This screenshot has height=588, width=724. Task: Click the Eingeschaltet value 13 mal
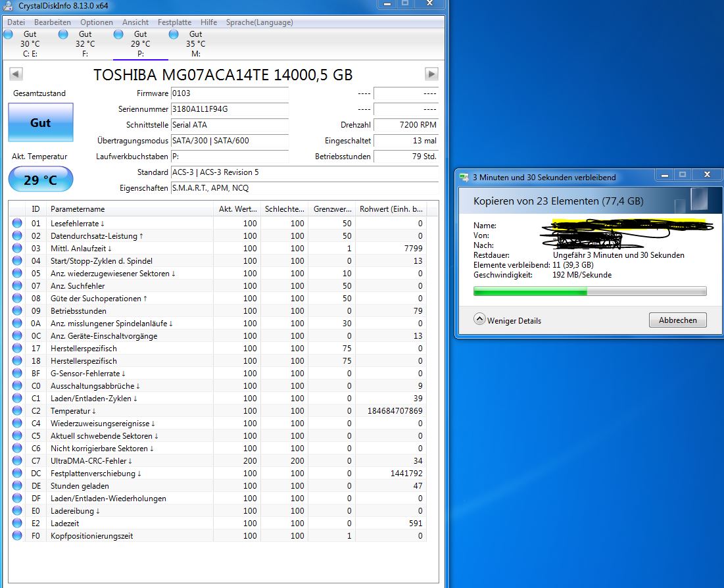coord(406,140)
